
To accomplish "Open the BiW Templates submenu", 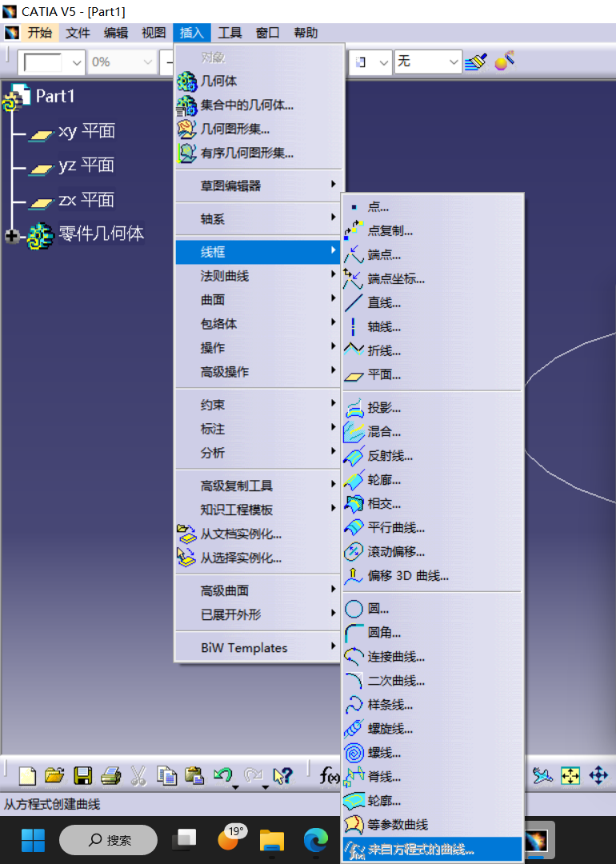I will coord(258,648).
